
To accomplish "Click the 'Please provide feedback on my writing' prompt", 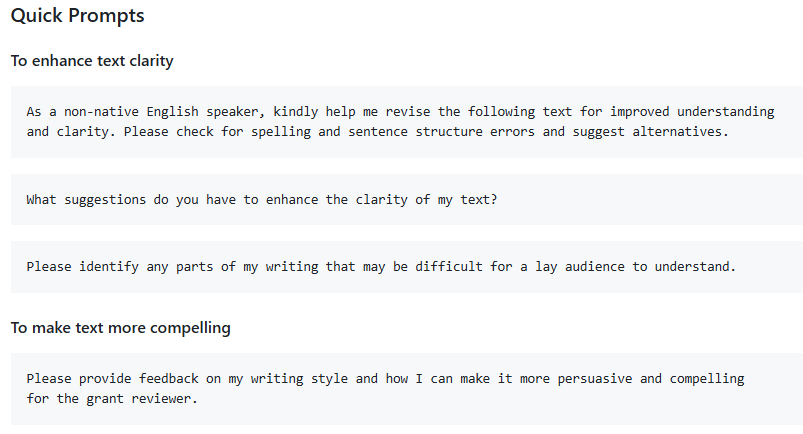I will pyautogui.click(x=407, y=389).
